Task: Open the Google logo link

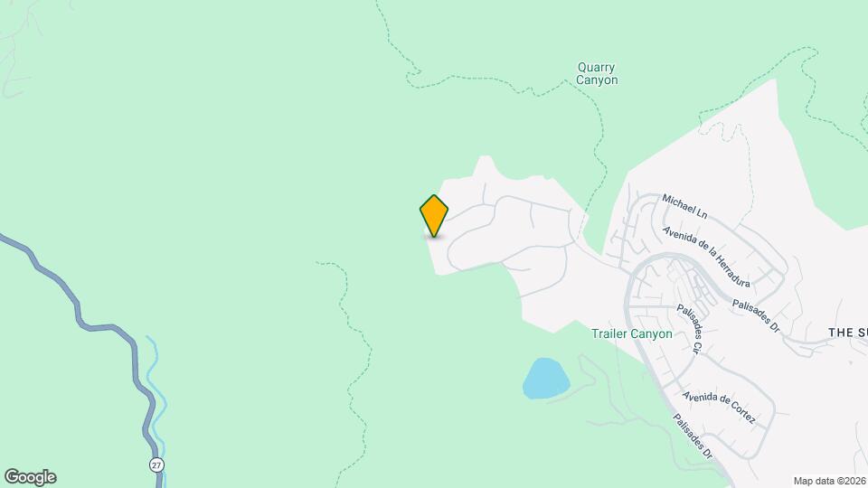Action: (x=31, y=477)
